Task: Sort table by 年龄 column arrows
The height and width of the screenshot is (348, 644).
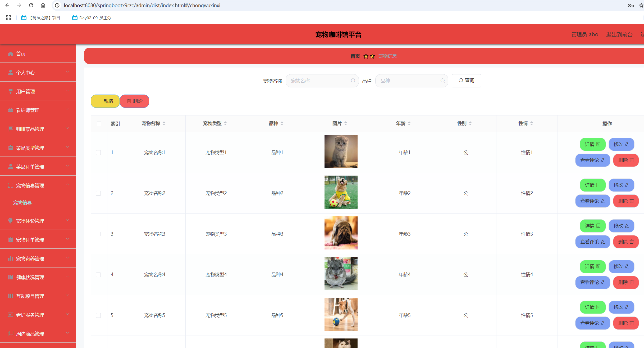Action: 409,123
